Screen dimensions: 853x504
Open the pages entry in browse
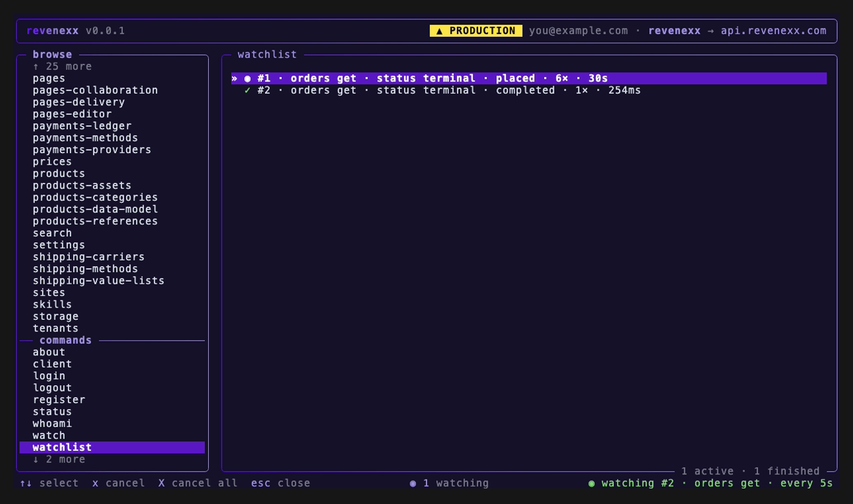click(x=49, y=79)
